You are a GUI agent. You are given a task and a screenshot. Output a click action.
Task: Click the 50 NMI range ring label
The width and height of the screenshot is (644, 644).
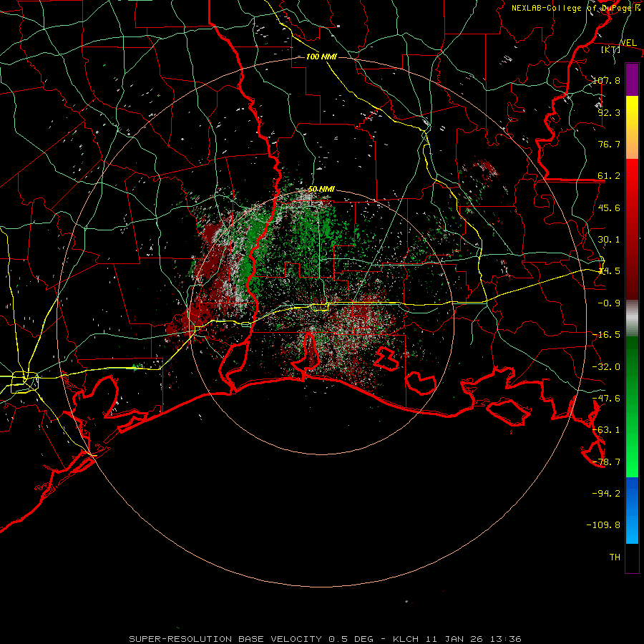point(321,190)
